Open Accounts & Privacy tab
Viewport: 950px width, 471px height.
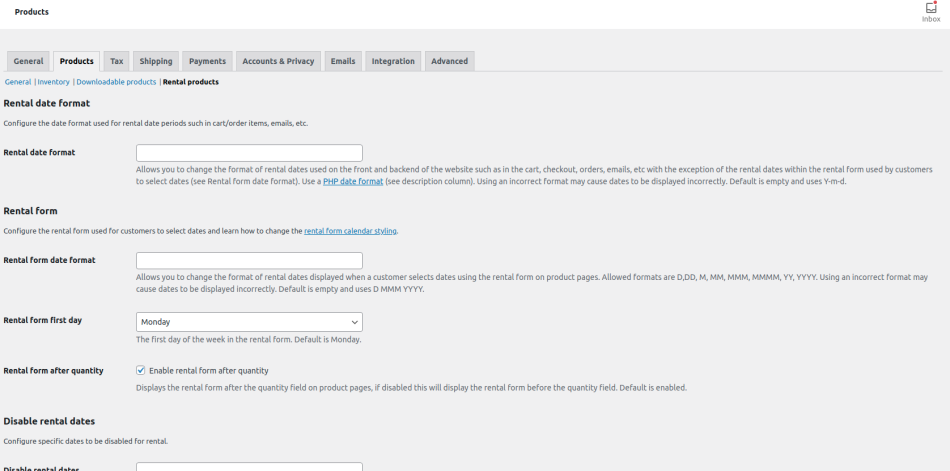278,61
